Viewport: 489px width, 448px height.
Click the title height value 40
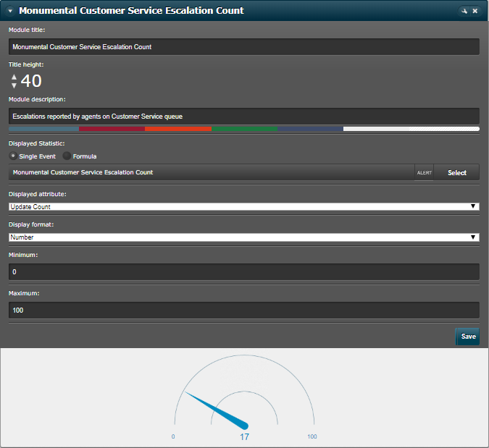(31, 81)
